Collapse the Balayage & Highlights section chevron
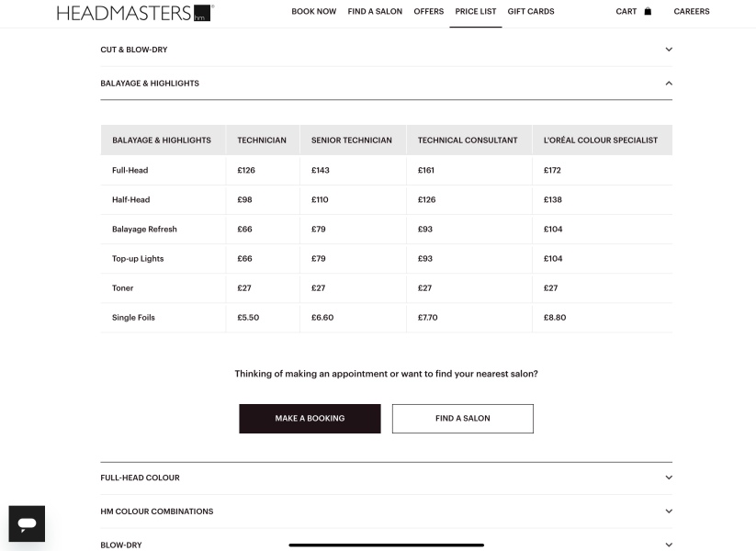Image resolution: width=756 pixels, height=551 pixels. (x=669, y=84)
